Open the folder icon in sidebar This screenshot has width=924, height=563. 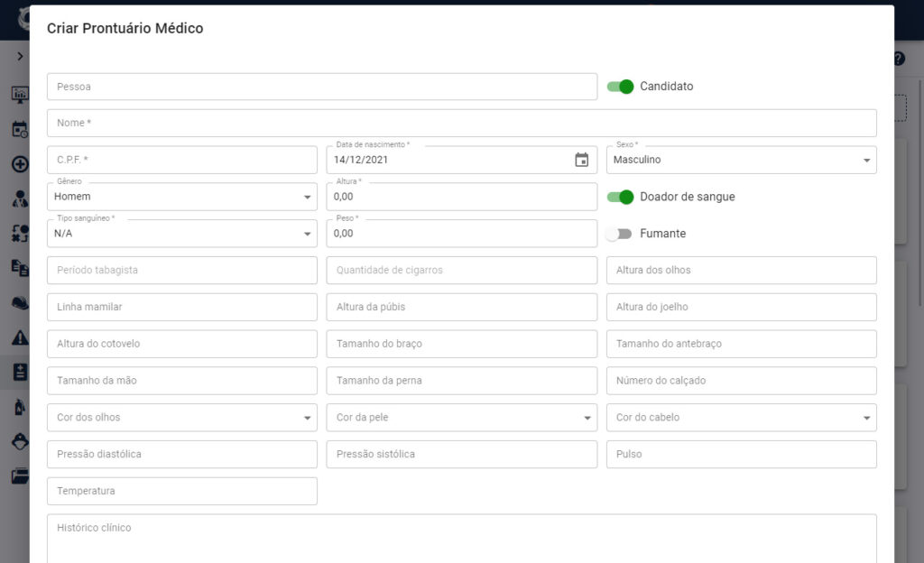pyautogui.click(x=20, y=475)
